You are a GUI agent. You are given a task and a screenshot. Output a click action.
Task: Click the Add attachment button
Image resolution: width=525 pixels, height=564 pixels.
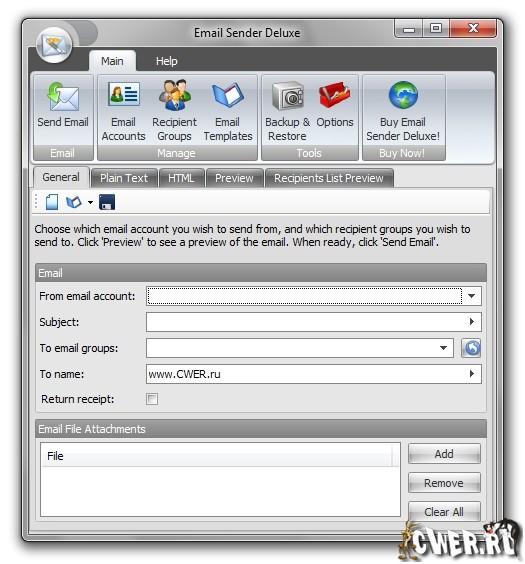click(x=444, y=454)
